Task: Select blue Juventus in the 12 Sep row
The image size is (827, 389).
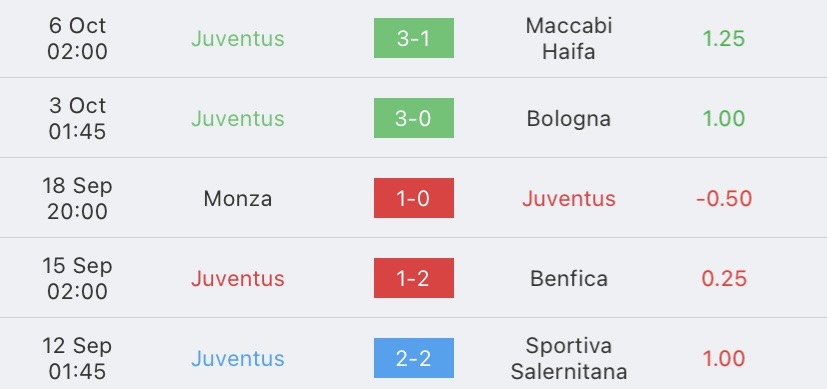Action: tap(237, 358)
